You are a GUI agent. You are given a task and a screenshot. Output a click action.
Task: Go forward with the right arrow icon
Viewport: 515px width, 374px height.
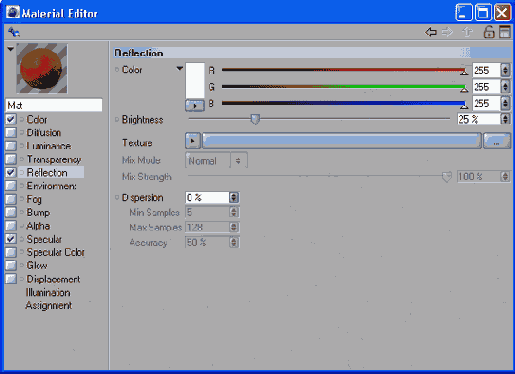tap(447, 32)
